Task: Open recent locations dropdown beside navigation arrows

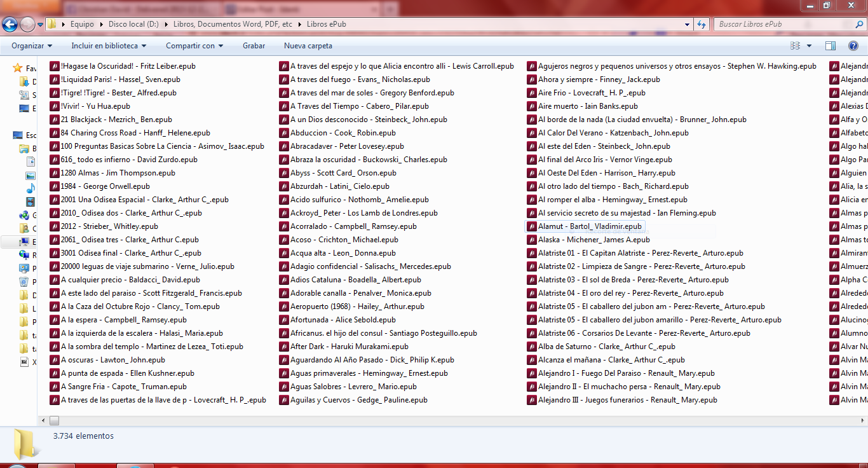Action: [40, 25]
